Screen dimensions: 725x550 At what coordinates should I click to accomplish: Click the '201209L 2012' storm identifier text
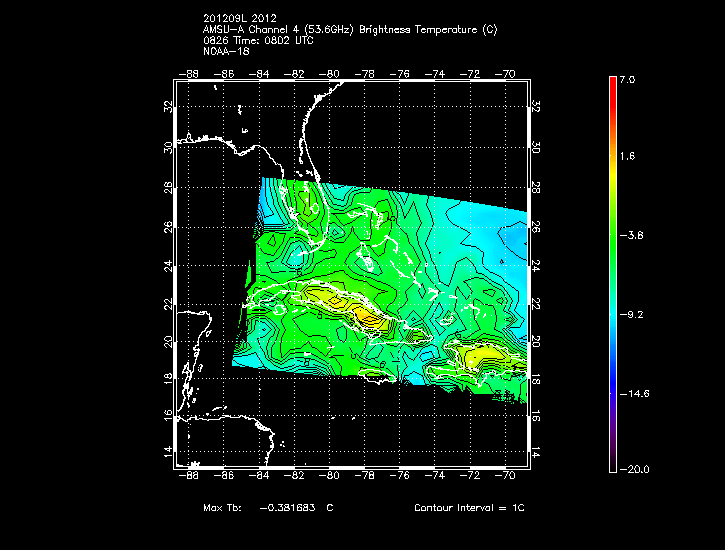(240, 18)
